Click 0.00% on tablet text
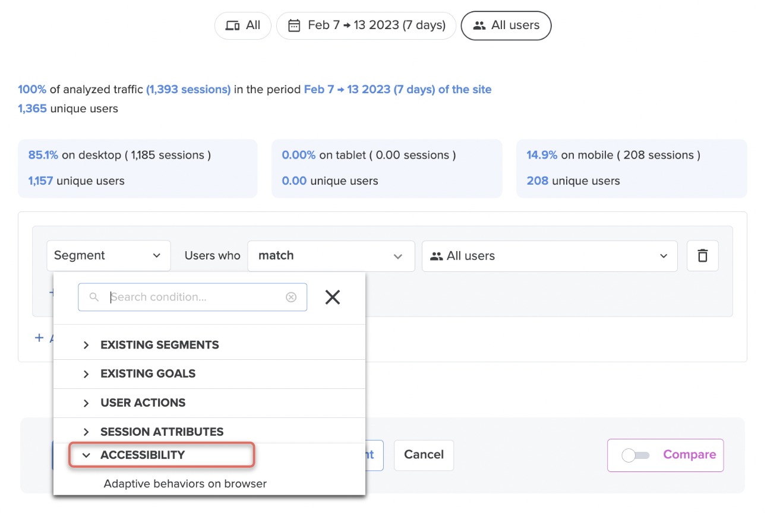The width and height of the screenshot is (783, 532). click(369, 155)
